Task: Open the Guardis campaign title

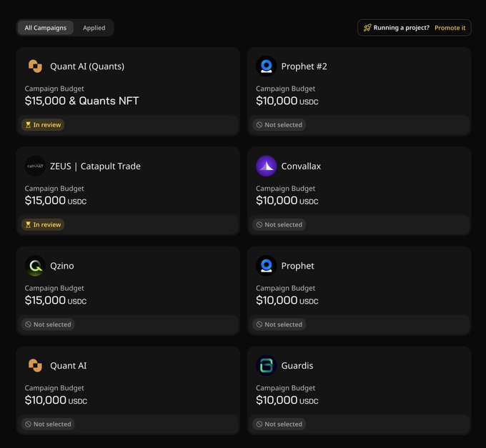Action: point(297,366)
